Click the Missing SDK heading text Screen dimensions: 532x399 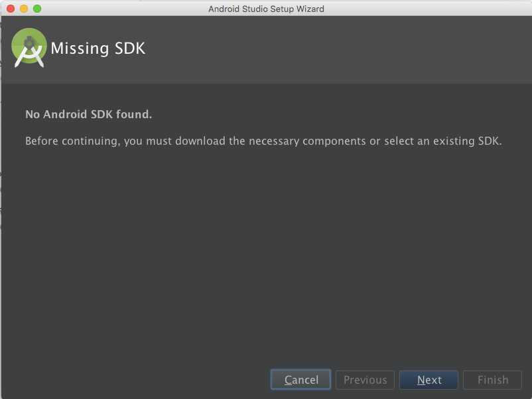tap(98, 48)
